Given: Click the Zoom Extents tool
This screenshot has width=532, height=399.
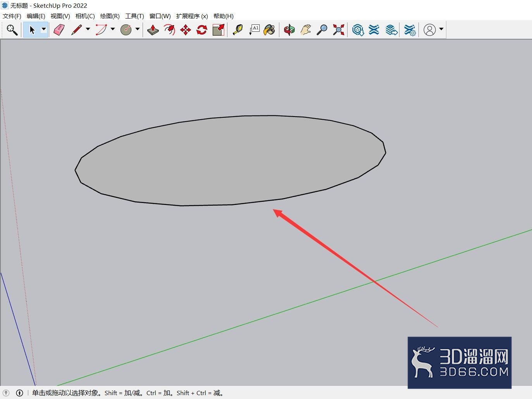Looking at the screenshot, I should point(338,30).
